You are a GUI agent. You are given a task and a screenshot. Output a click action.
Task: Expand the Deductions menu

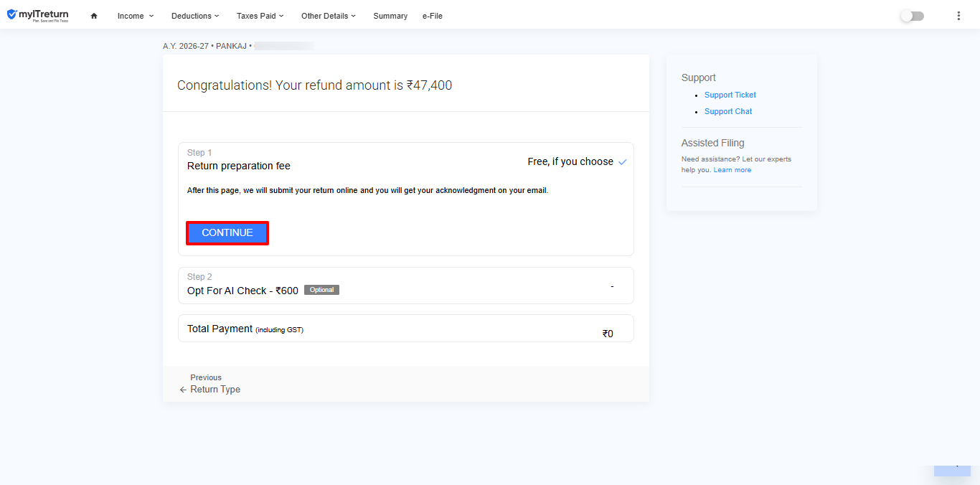click(195, 16)
